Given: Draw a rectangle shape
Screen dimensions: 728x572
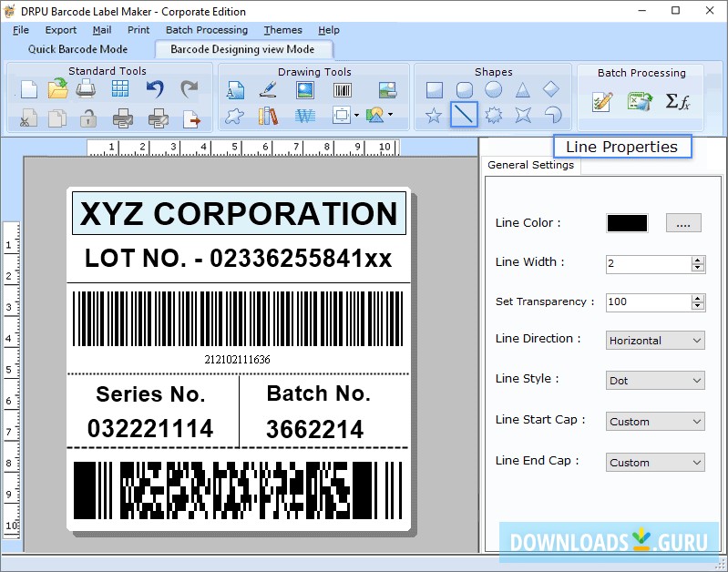Looking at the screenshot, I should click(434, 89).
